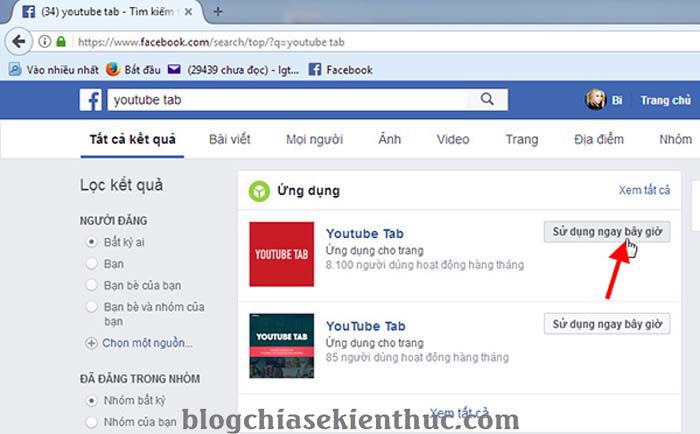Switch to the Bài viết tab
700x434 pixels.
(x=229, y=139)
